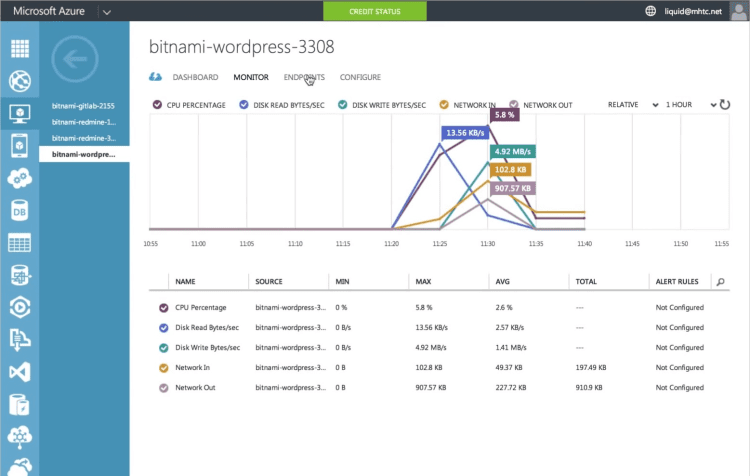Open the 1 HOUR time range dropdown
The height and width of the screenshot is (476, 750).
[691, 104]
